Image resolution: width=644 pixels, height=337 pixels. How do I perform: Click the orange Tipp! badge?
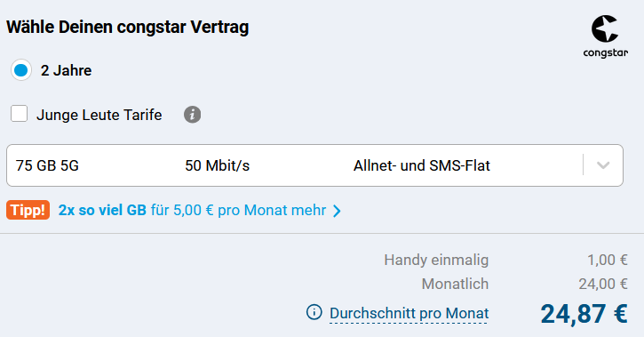coord(28,210)
